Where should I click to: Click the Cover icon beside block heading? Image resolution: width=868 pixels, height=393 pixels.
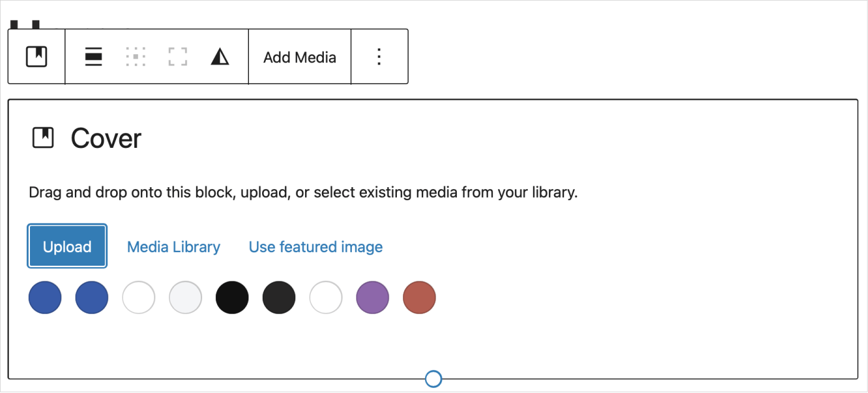coord(43,138)
